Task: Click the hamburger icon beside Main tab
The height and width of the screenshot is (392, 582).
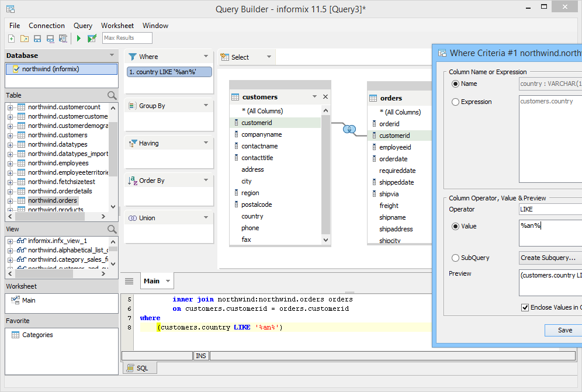Action: coord(129,281)
